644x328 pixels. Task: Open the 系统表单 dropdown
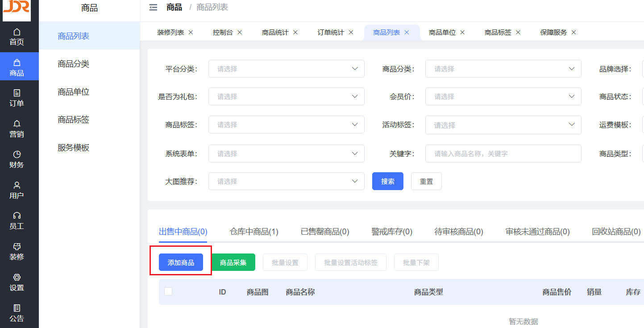pyautogui.click(x=287, y=154)
